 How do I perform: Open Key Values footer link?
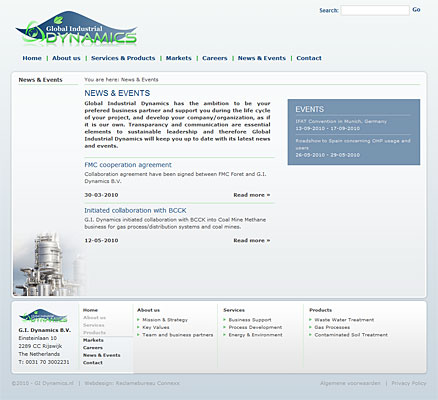[x=156, y=327]
